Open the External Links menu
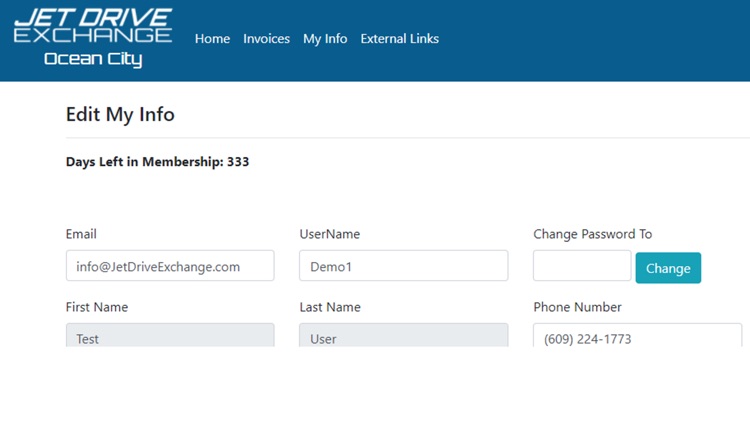 pos(399,39)
